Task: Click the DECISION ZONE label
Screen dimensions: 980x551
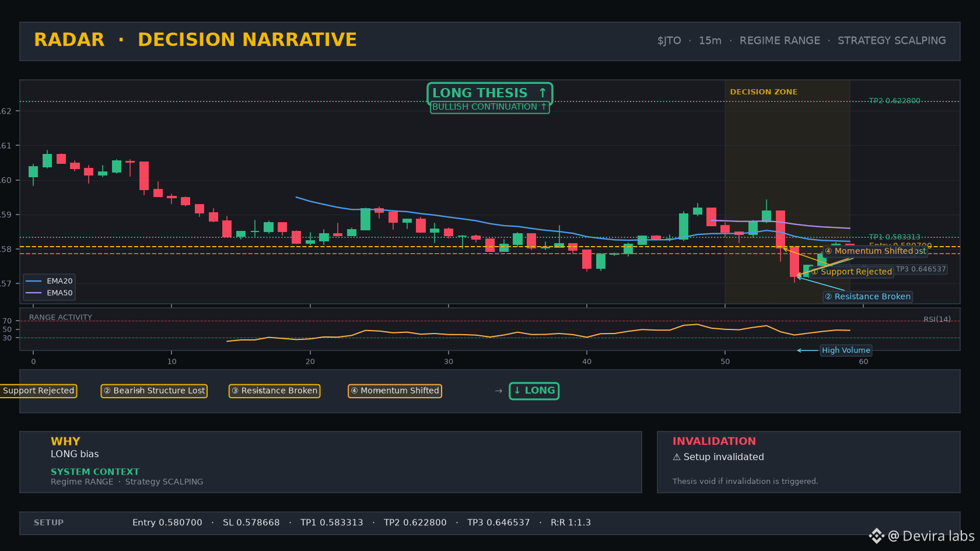Action: [764, 92]
